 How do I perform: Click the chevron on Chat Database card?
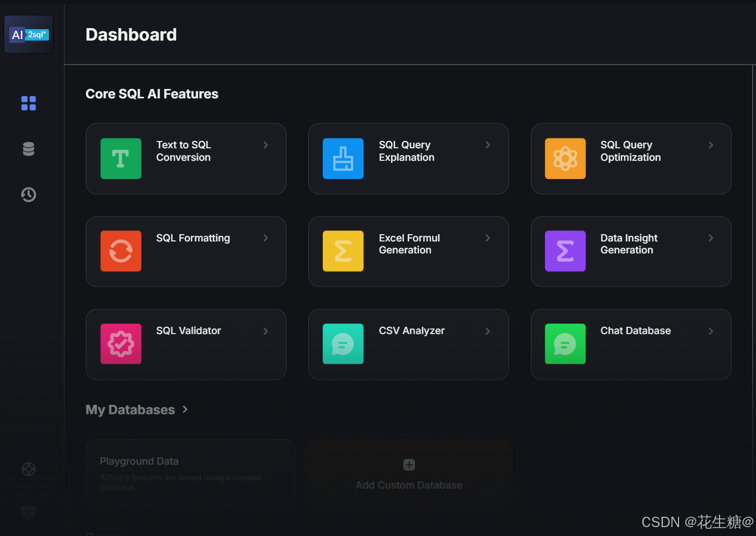pyautogui.click(x=711, y=331)
